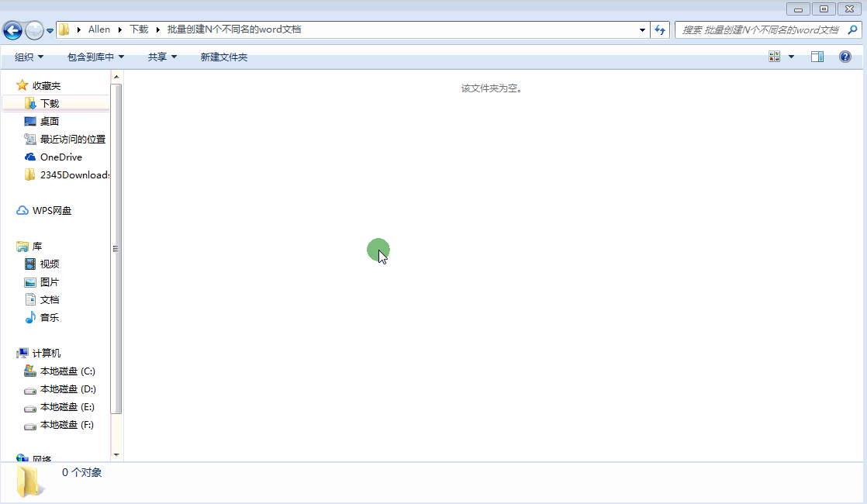
Task: Open Help with the question mark icon
Action: click(x=845, y=57)
